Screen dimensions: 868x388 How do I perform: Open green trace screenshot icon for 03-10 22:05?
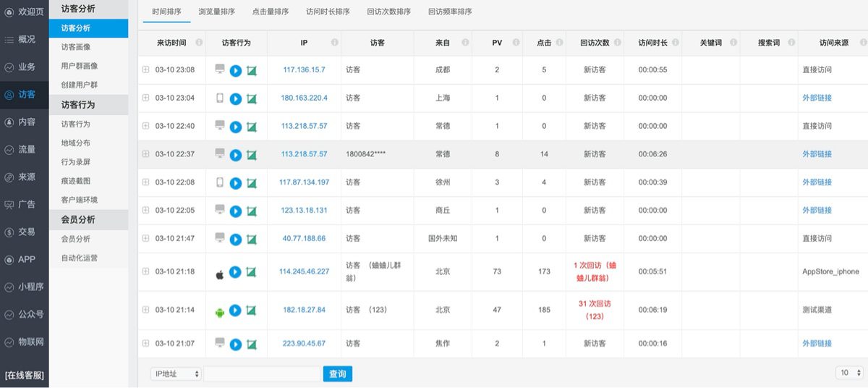click(x=252, y=211)
